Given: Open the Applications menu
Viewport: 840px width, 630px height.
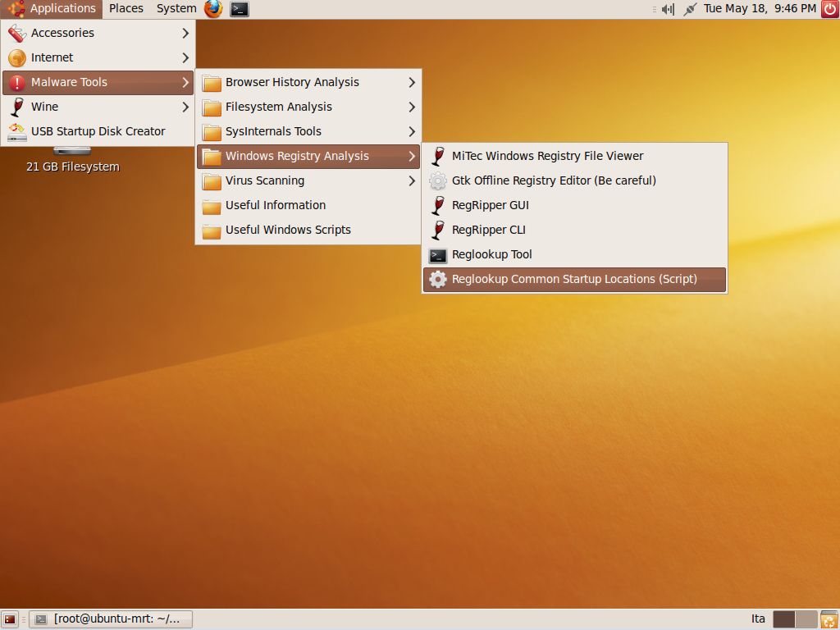Looking at the screenshot, I should [52, 8].
